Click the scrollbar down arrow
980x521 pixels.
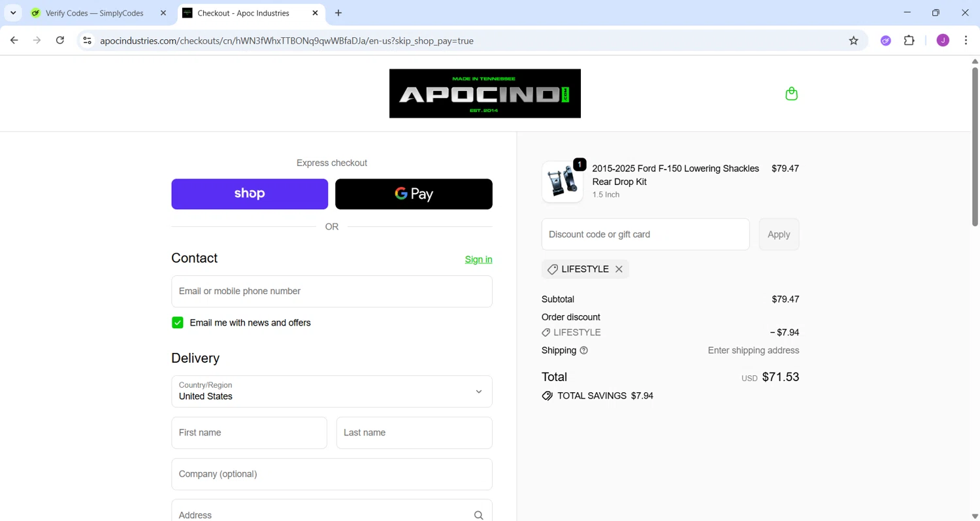[975, 516]
